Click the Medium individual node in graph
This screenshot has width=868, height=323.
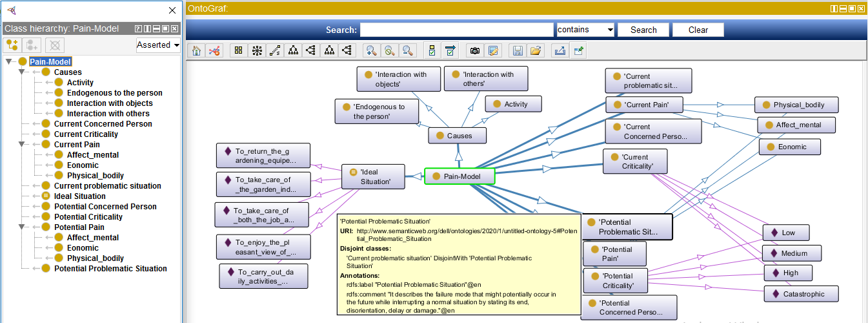tap(791, 253)
